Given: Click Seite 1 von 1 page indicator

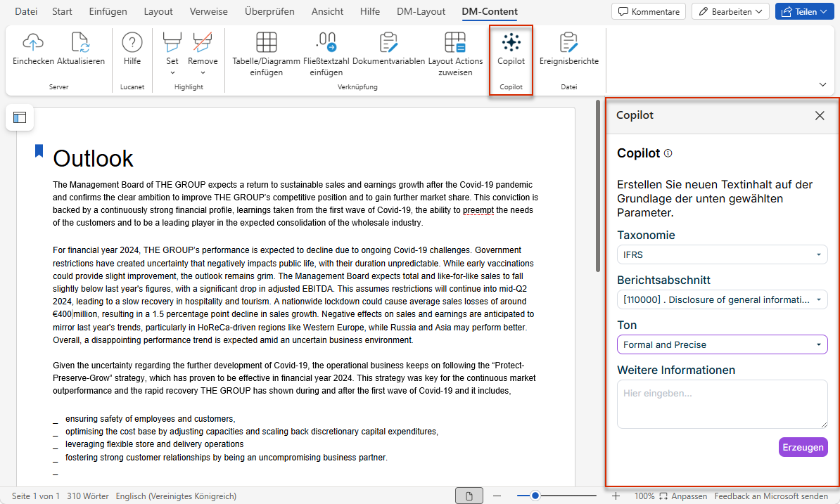Looking at the screenshot, I should [35, 496].
